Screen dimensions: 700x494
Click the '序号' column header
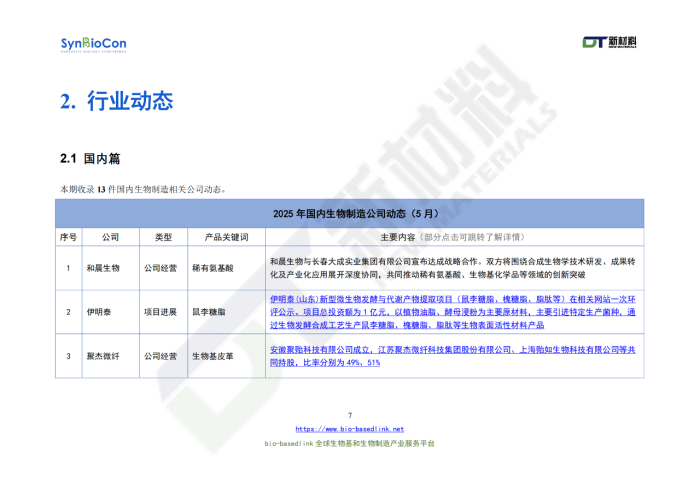(x=68, y=237)
